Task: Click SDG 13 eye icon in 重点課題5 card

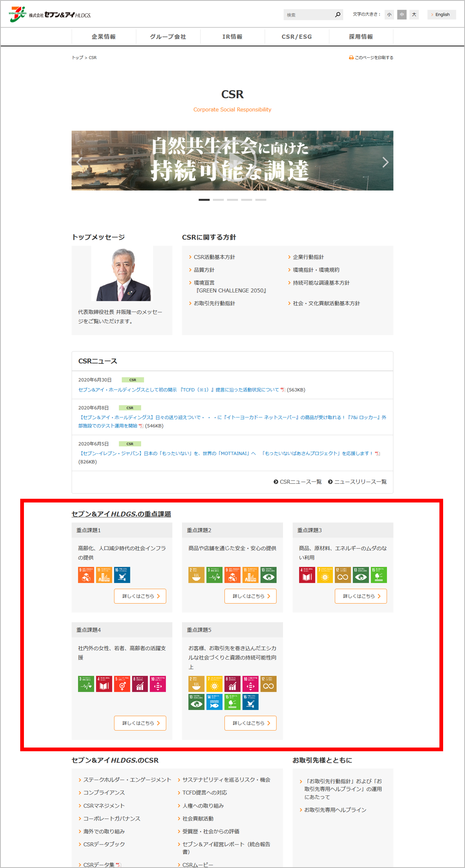Action: point(196,702)
